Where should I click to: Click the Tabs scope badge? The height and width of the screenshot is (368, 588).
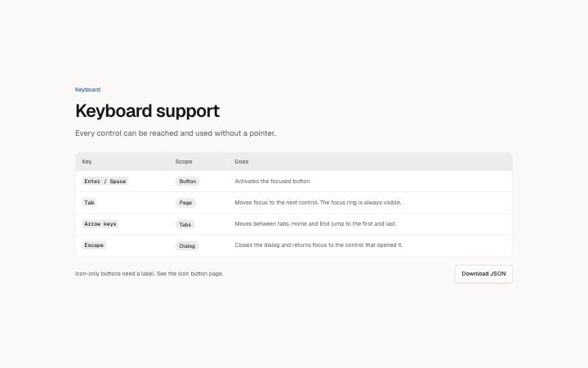click(x=185, y=225)
